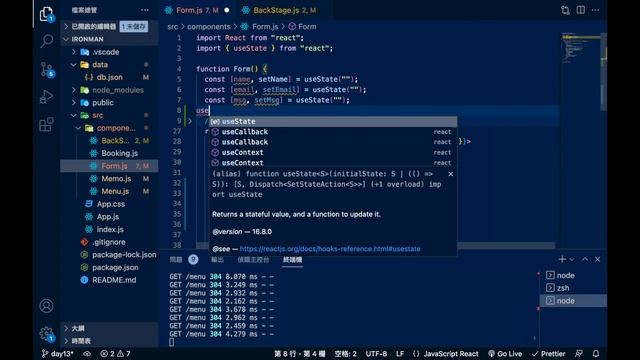Open the Output panel tab

pyautogui.click(x=217, y=260)
